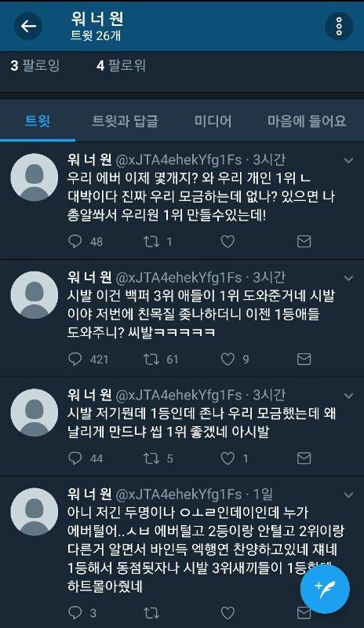Open the 마음에 들어요 tab
This screenshot has height=628, width=364.
click(307, 121)
